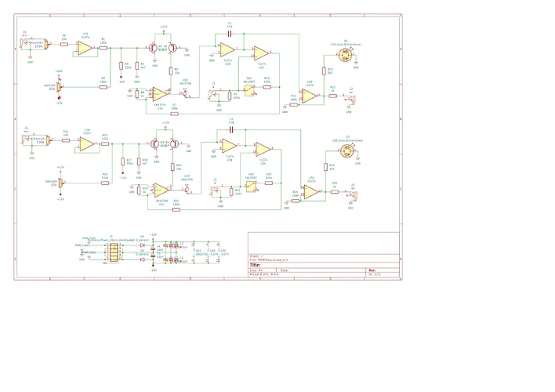Select the Speed2A 10k potentiometer
Viewport: 555px width, 392px height.
pos(60,183)
